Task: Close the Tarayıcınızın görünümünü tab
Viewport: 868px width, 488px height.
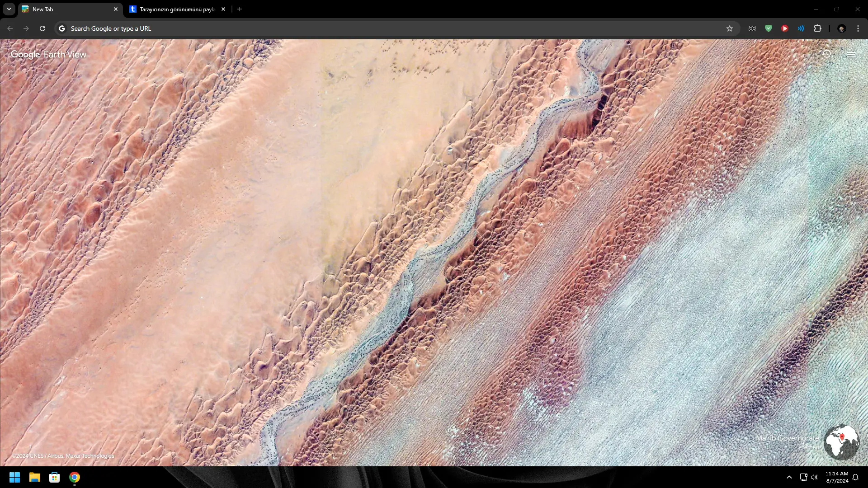Action: [223, 9]
